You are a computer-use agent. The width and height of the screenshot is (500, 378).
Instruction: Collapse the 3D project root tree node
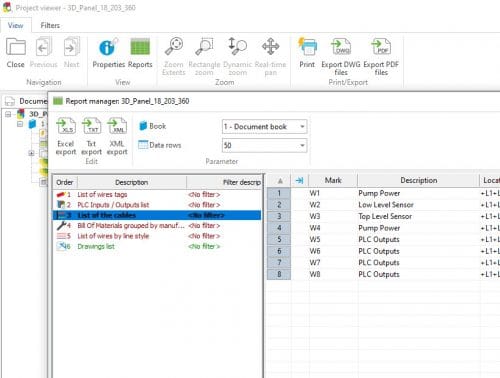click(8, 114)
